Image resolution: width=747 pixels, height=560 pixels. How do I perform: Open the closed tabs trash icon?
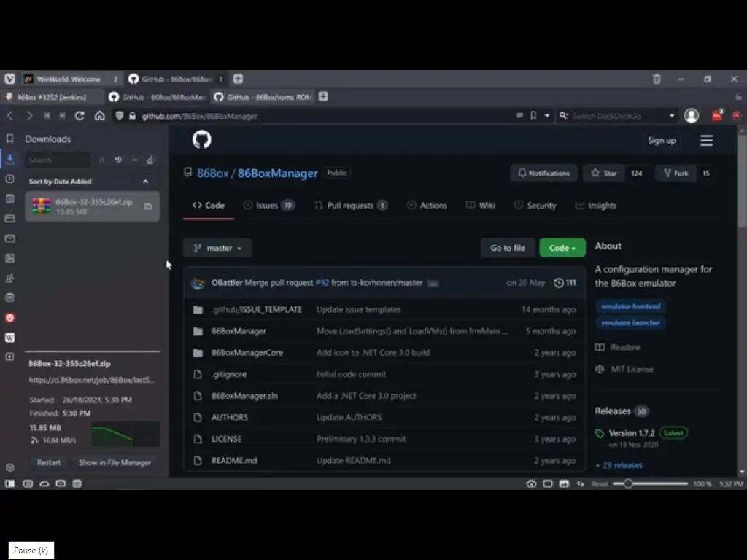pyautogui.click(x=657, y=79)
